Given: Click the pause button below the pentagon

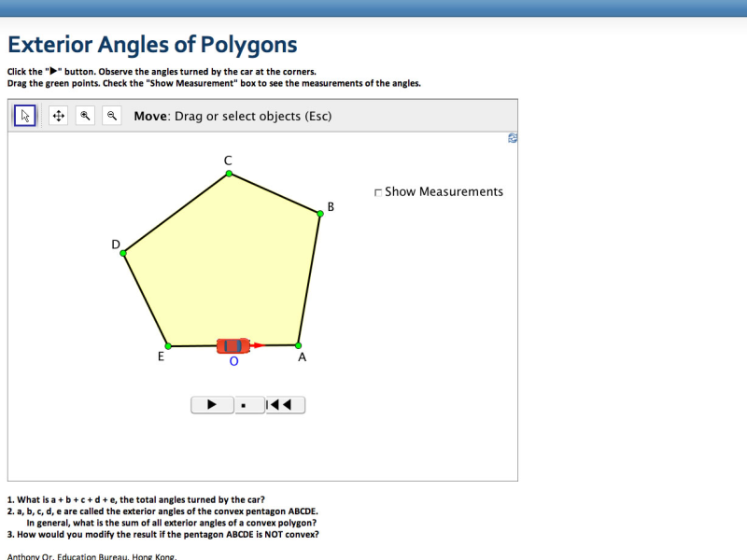Looking at the screenshot, I should (247, 404).
